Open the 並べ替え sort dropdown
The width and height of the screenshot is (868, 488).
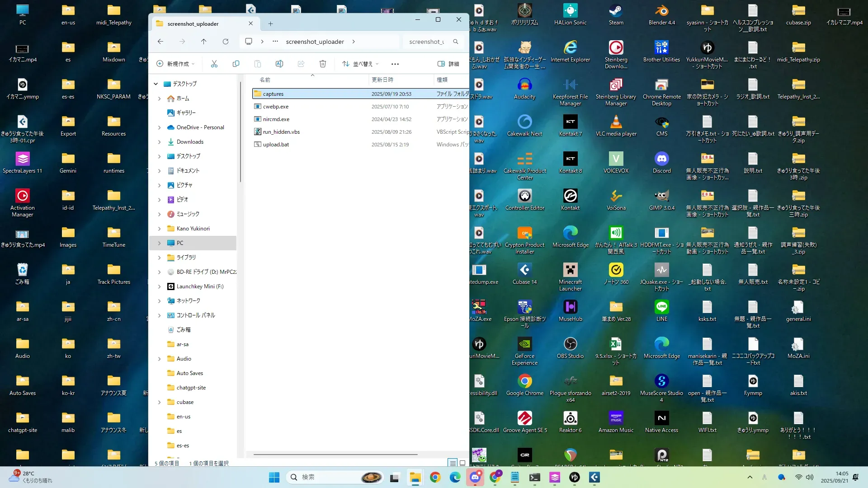pyautogui.click(x=360, y=64)
